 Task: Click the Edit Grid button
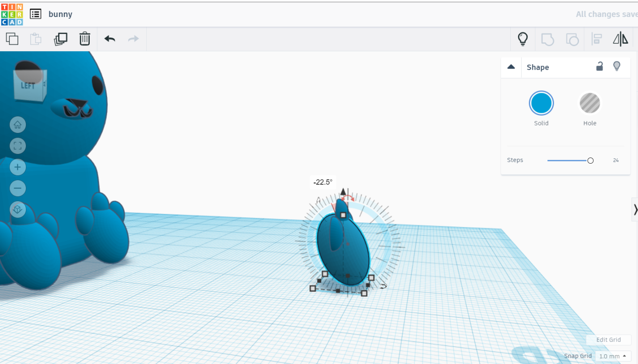pyautogui.click(x=609, y=340)
